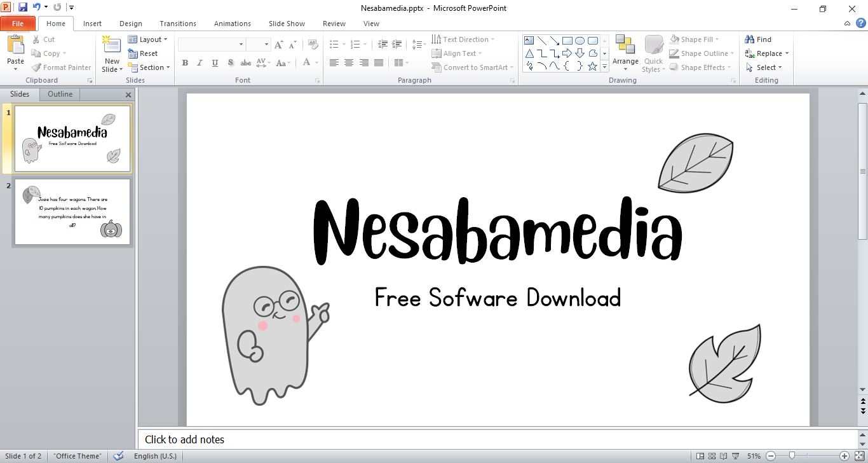Select the star shape in the shapes gallery

tap(592, 66)
